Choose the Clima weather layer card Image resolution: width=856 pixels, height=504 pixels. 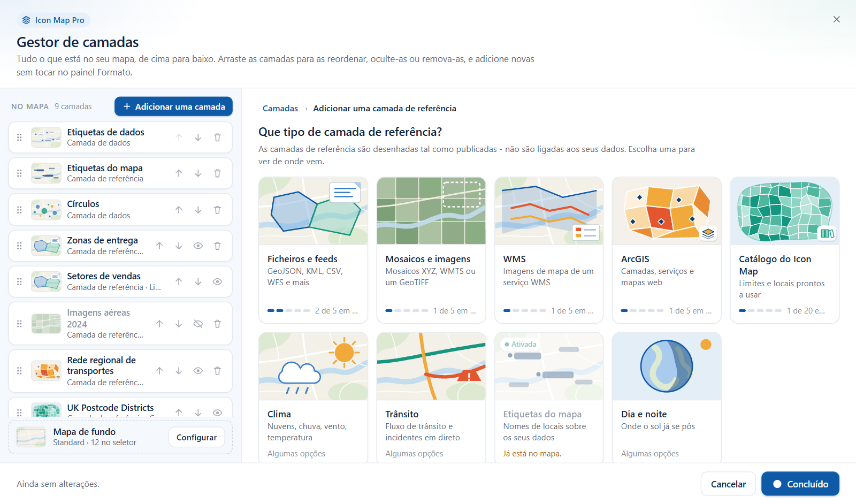(x=313, y=398)
